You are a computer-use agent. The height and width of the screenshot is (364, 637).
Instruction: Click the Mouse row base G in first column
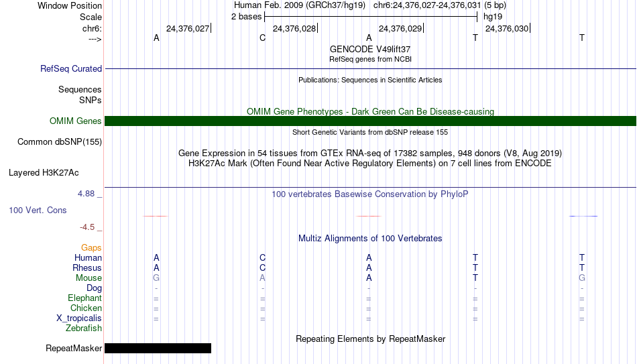[156, 278]
